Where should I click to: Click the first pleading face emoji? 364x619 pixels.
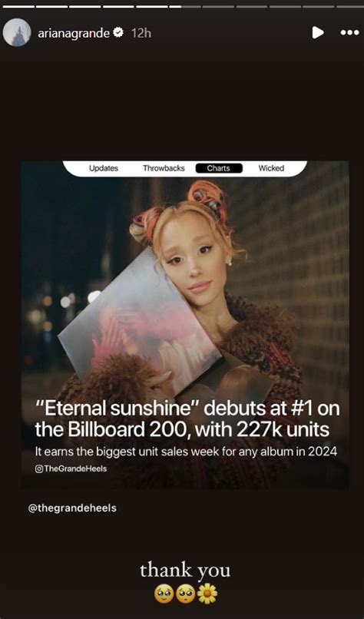point(164,594)
